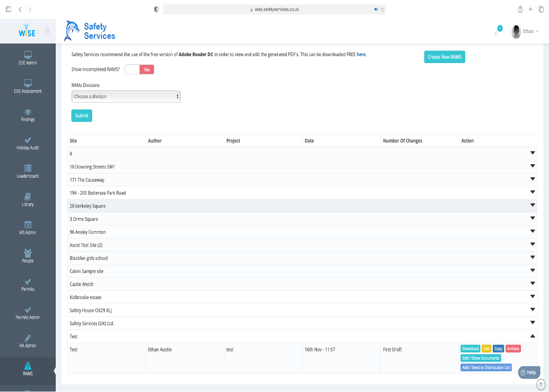This screenshot has height=392, width=549.
Task: Click the audio speaker icon in address bar
Action: click(376, 10)
